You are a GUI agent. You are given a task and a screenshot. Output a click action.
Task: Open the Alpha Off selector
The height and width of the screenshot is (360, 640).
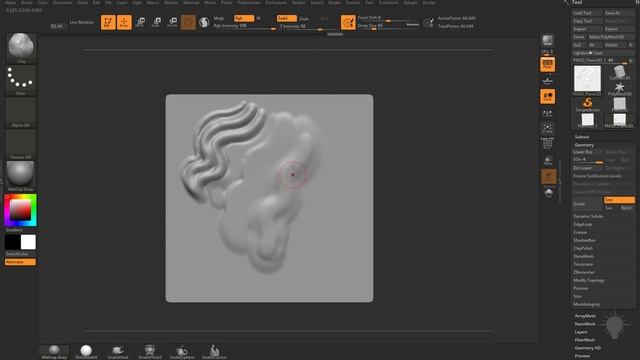click(21, 112)
